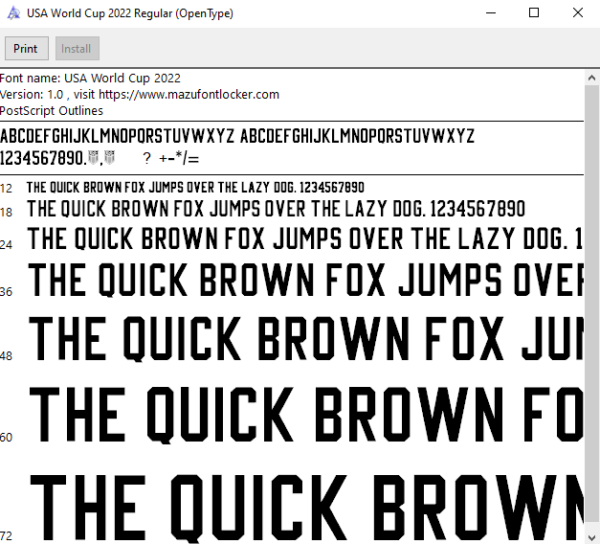This screenshot has width=600, height=544.
Task: Minimize the font viewer window
Action: [x=491, y=13]
